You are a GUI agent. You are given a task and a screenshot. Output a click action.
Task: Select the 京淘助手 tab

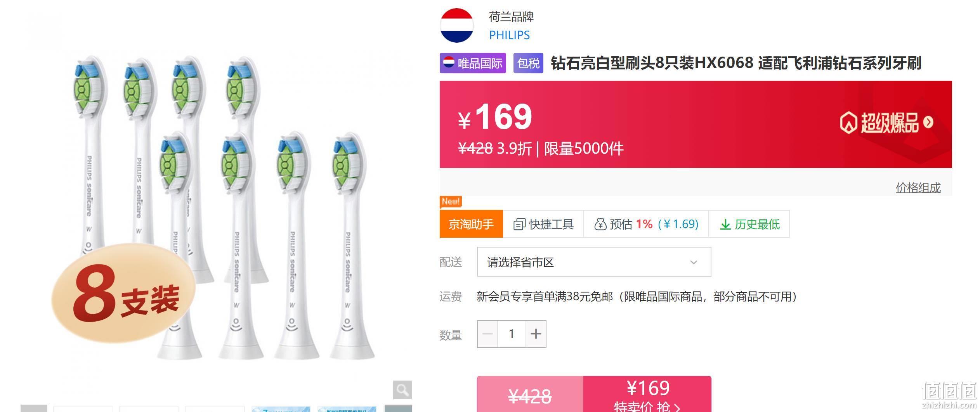click(x=471, y=224)
